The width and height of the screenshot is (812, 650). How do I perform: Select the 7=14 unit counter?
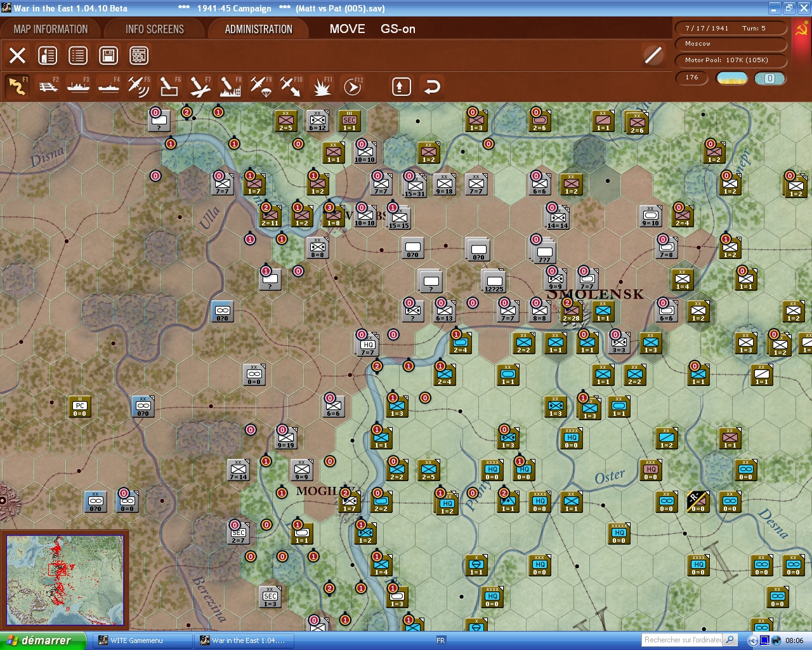tap(239, 470)
